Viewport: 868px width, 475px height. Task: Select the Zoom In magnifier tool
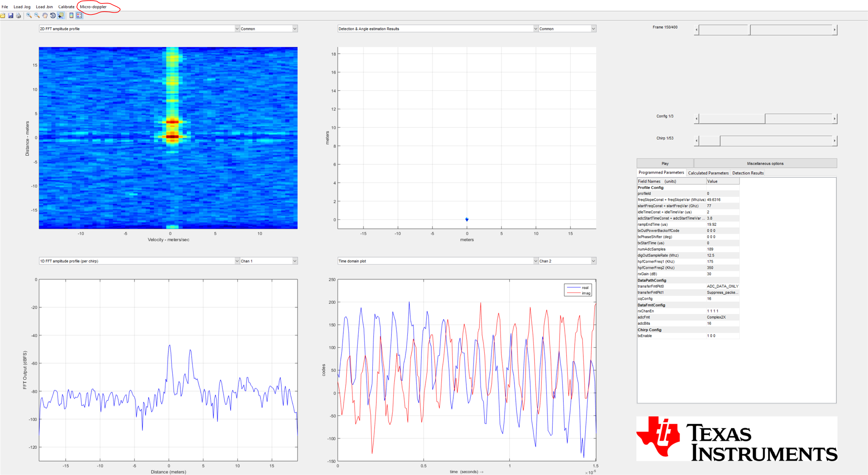coord(29,16)
